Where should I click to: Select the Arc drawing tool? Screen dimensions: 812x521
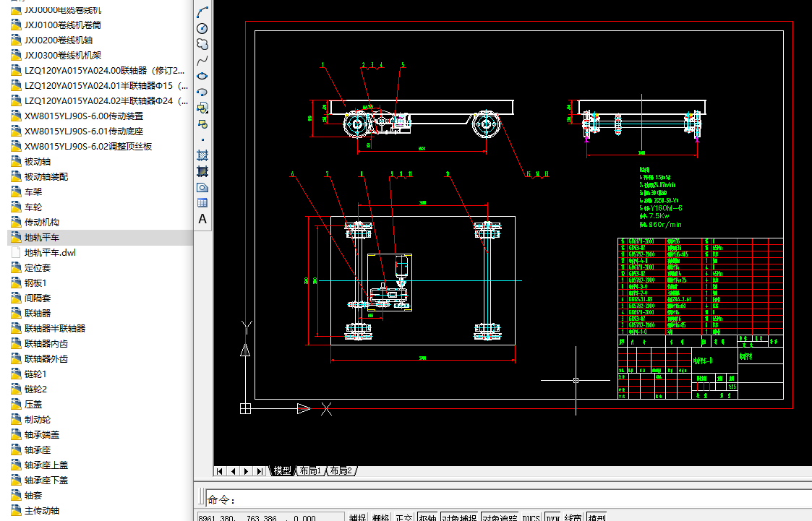(202, 12)
